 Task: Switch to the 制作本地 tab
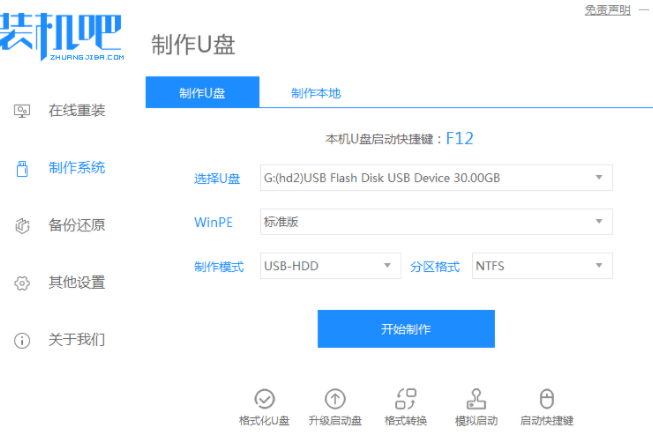coord(316,93)
